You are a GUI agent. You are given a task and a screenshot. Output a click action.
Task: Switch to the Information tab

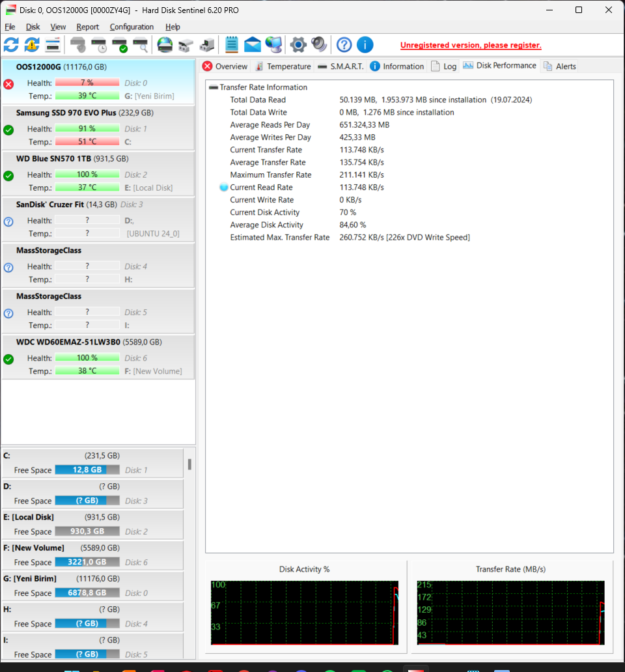pos(397,66)
